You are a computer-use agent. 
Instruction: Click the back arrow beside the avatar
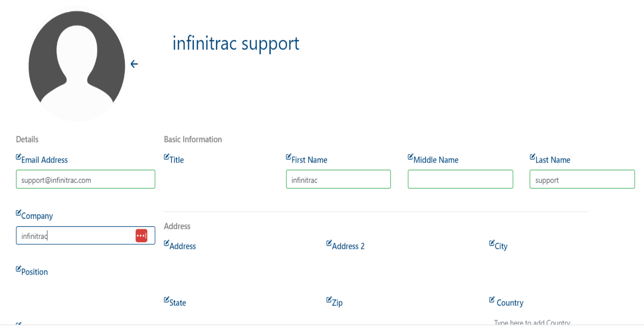tap(134, 64)
